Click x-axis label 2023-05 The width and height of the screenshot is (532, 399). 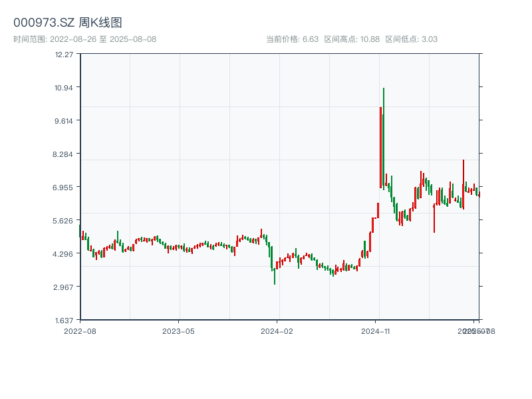coord(178,331)
